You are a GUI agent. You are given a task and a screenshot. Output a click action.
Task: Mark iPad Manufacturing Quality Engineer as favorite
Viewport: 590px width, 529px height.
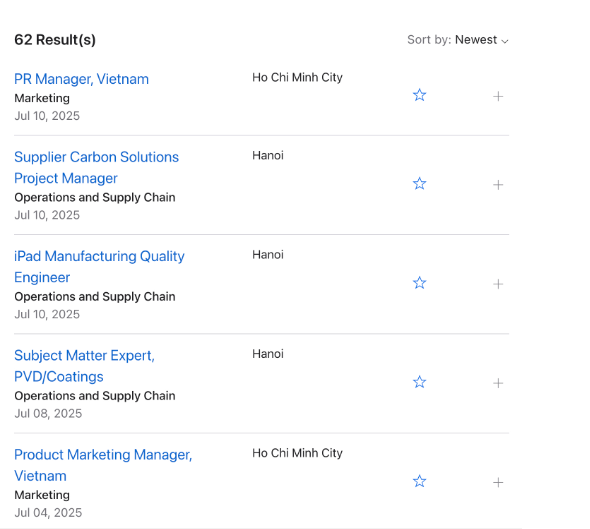[x=419, y=283]
